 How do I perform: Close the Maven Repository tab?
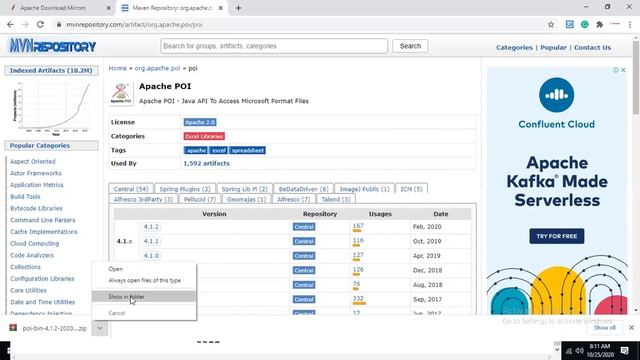point(221,8)
